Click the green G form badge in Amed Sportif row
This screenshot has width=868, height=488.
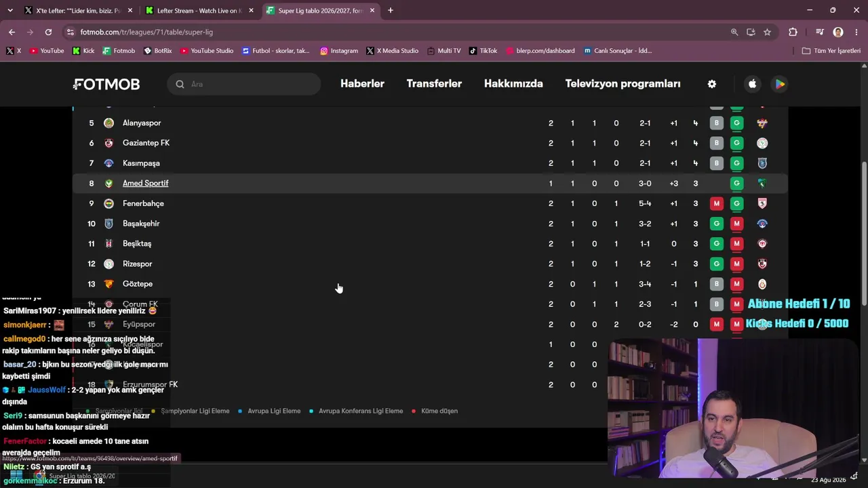pyautogui.click(x=736, y=183)
